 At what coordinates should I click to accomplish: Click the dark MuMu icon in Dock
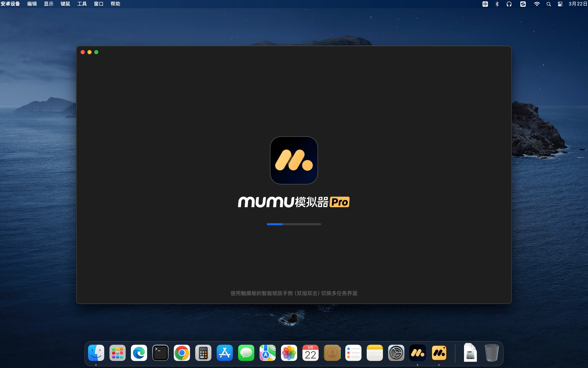click(418, 353)
